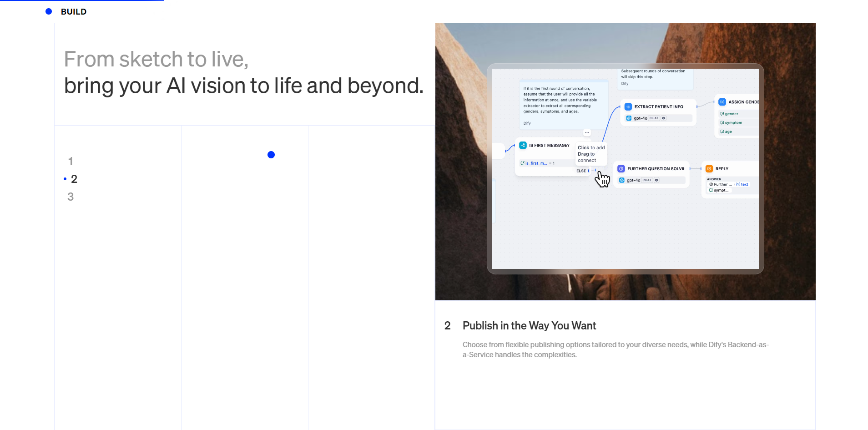The image size is (868, 430).
Task: Click the FURTHER QUESTION SOLVING node icon
Action: pos(621,168)
